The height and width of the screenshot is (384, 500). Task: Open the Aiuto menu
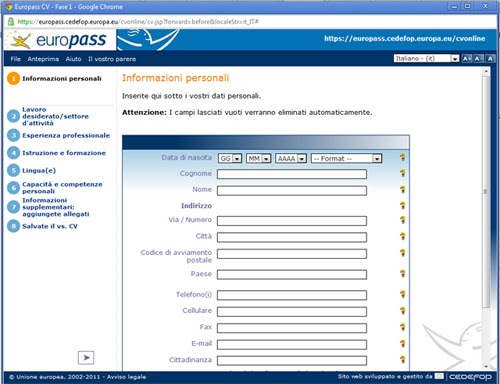73,59
